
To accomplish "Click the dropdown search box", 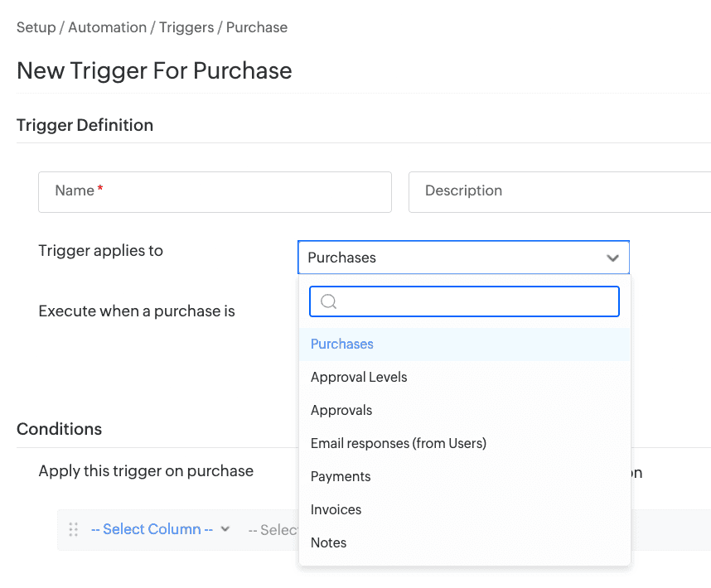I will (472, 301).
